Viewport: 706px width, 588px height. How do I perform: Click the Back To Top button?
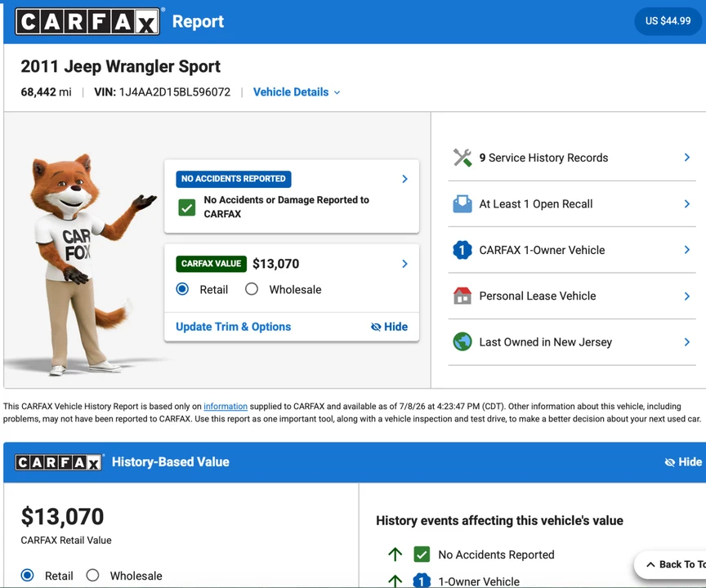click(671, 564)
